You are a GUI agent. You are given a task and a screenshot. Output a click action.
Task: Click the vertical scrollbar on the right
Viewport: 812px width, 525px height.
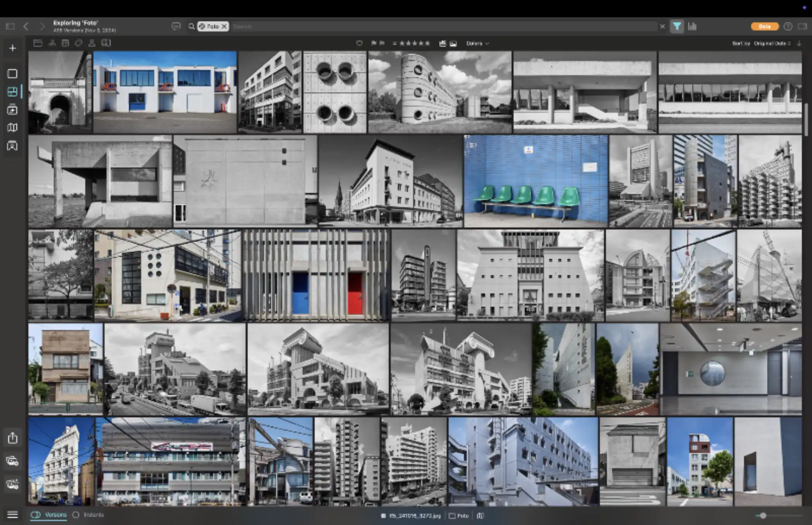[x=807, y=119]
